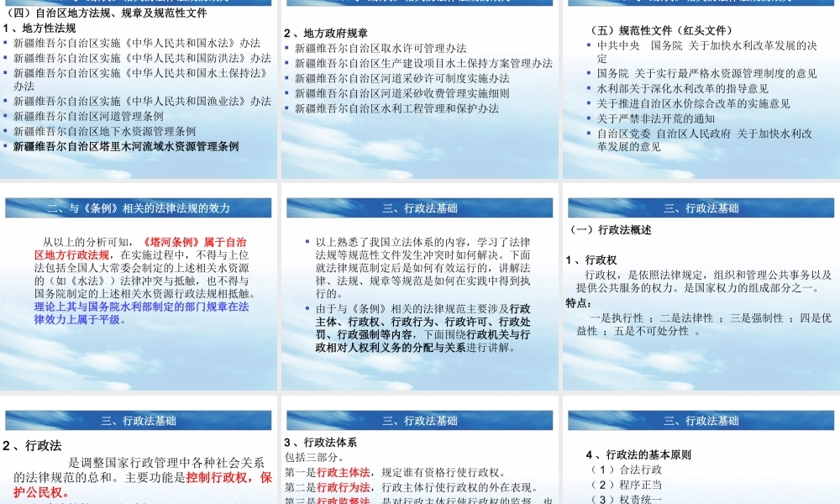Viewport: 840px width, 504px height.
Task: Select text 新疆维吾尔自治区河道采砂许可制度实施办法
Action: point(402,78)
